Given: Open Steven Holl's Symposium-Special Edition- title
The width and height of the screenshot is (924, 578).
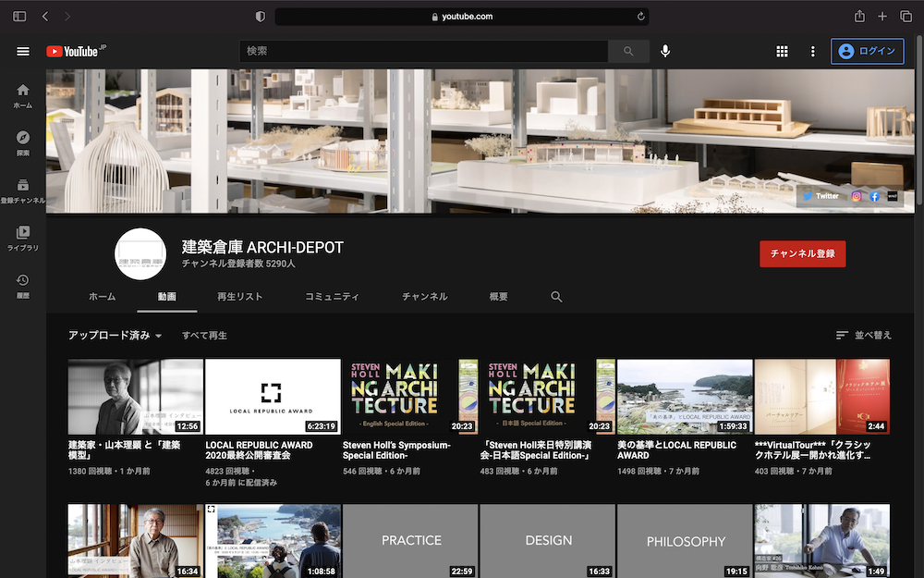Looking at the screenshot, I should tap(396, 450).
